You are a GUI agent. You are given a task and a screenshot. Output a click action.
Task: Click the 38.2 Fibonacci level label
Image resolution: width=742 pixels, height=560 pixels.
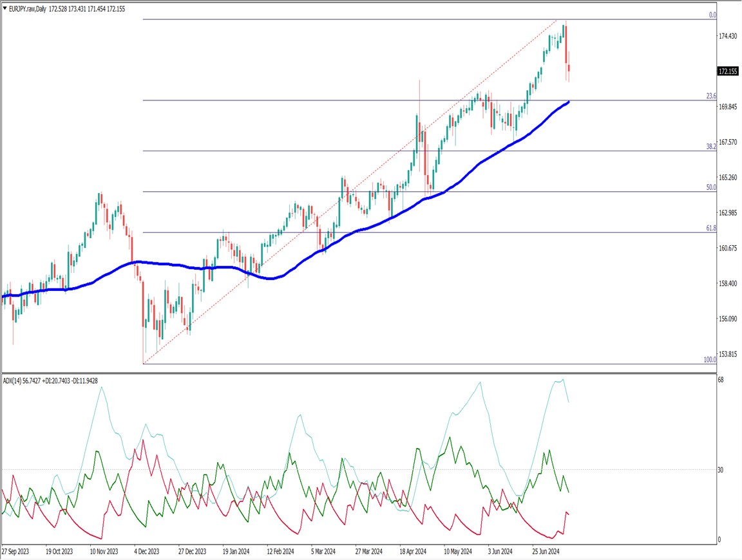tap(711, 147)
